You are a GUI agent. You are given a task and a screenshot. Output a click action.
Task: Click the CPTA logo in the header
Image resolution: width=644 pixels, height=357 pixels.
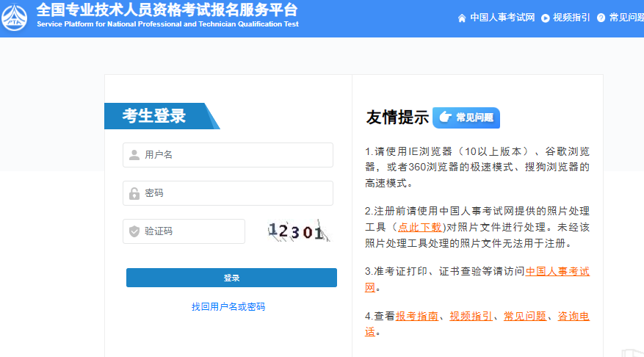16,17
